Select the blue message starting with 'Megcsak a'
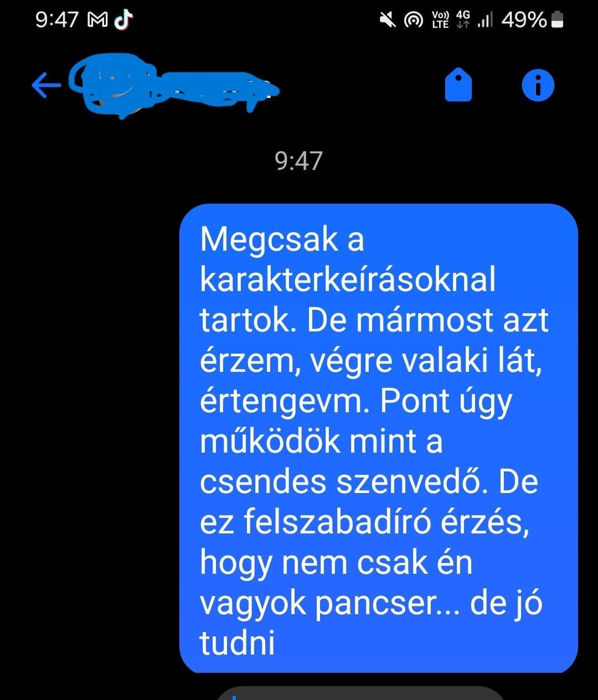The image size is (598, 700). coord(379,438)
